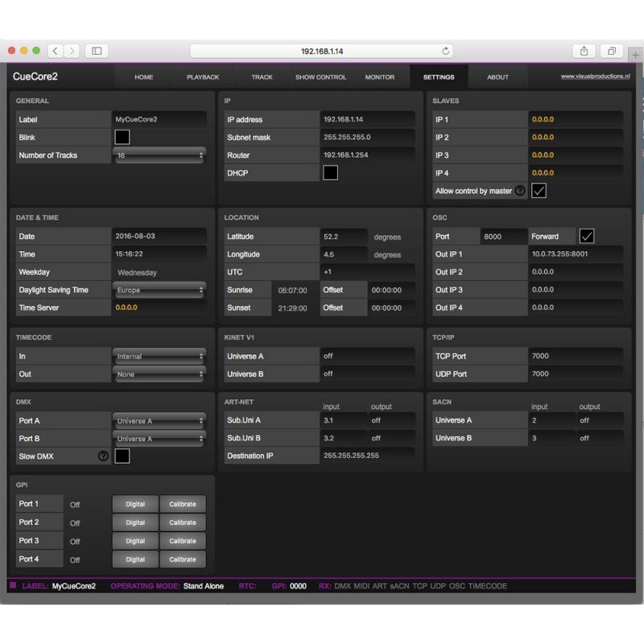Open the browser share icon
This screenshot has height=644, width=644.
pos(584,51)
